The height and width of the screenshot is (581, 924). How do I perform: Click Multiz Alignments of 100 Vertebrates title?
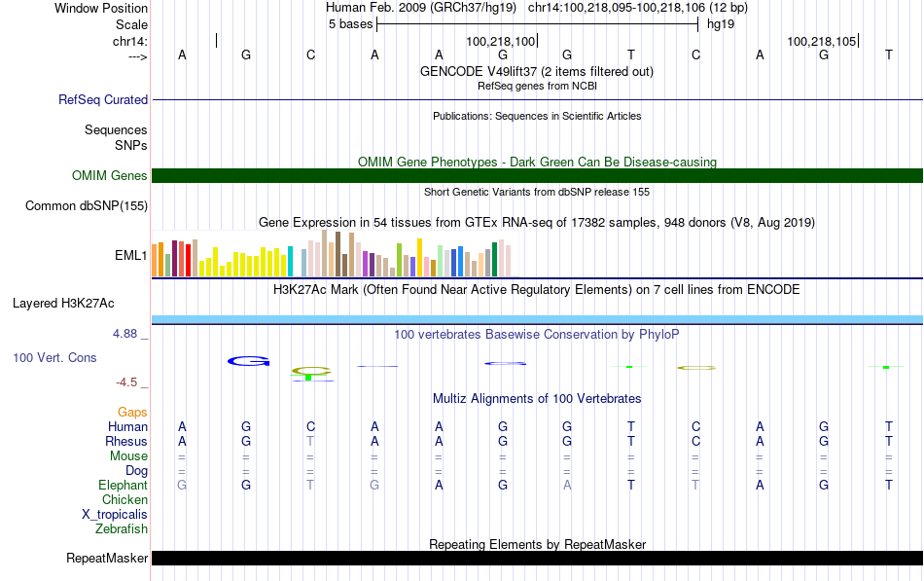(537, 399)
